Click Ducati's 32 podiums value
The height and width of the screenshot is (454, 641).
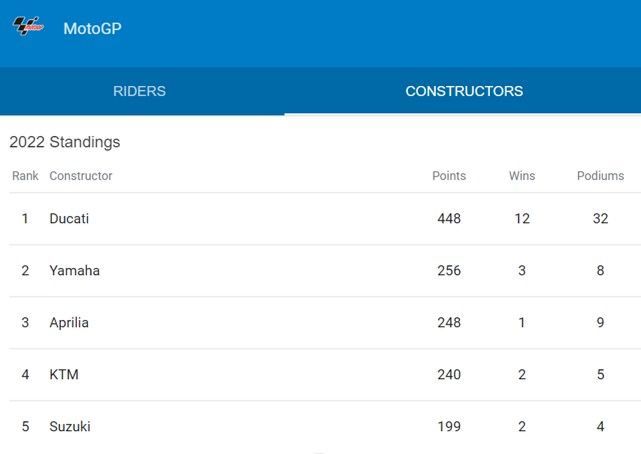click(600, 218)
